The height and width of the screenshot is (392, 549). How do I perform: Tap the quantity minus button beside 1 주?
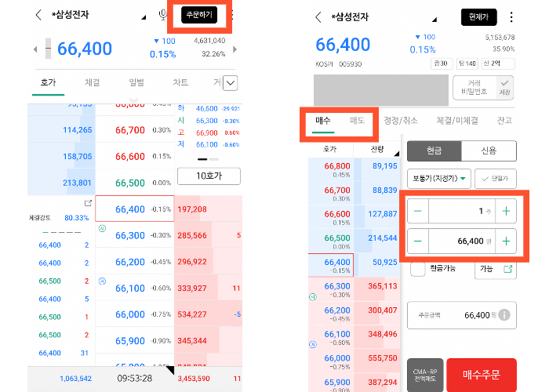[x=418, y=211]
